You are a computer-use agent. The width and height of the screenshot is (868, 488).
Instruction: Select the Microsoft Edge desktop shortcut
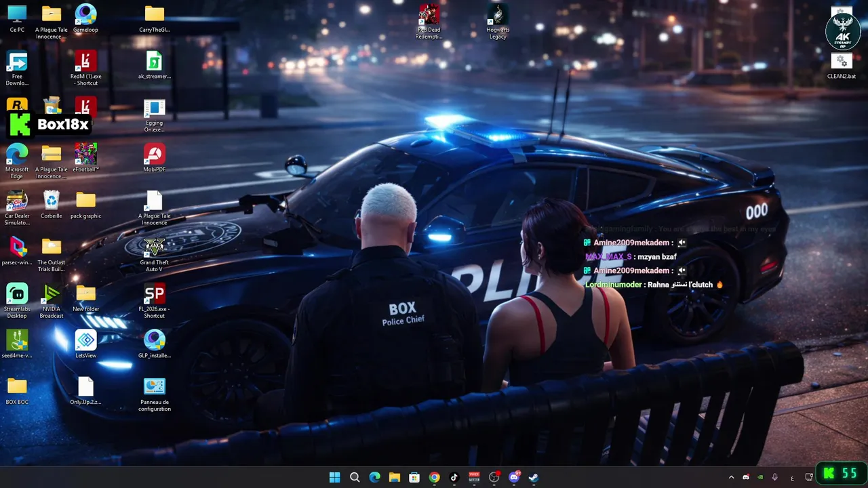(x=17, y=161)
